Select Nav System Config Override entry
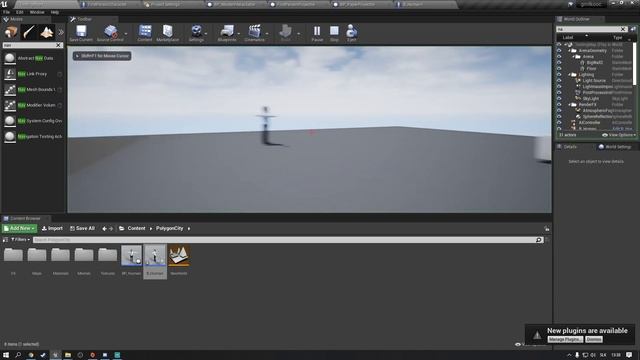 coord(33,121)
